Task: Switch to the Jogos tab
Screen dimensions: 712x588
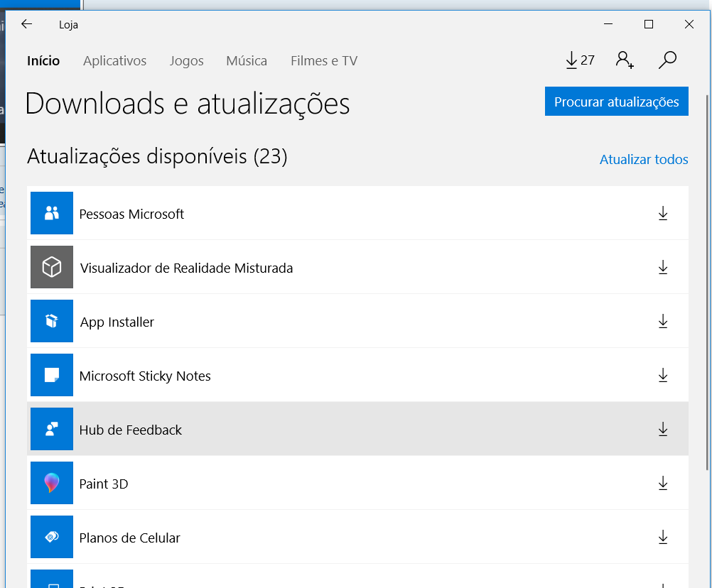Action: tap(186, 61)
